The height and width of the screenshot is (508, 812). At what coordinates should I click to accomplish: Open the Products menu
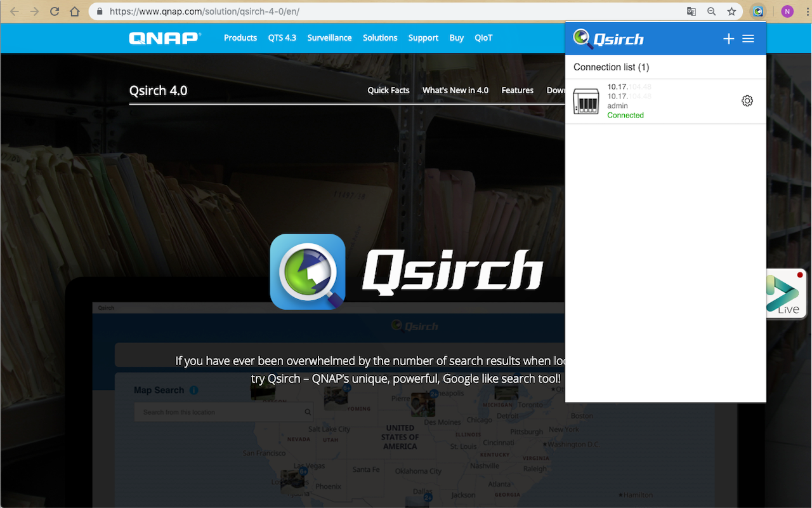click(240, 37)
